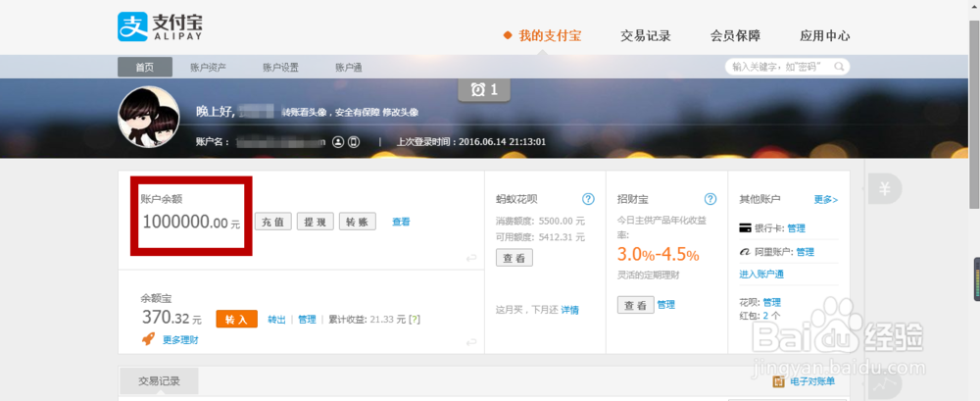Click the account verified person icon
The width and height of the screenshot is (980, 401).
tap(338, 142)
